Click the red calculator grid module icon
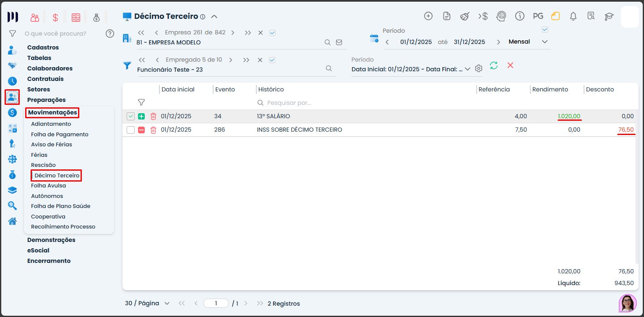This screenshot has height=317, width=644. [76, 17]
